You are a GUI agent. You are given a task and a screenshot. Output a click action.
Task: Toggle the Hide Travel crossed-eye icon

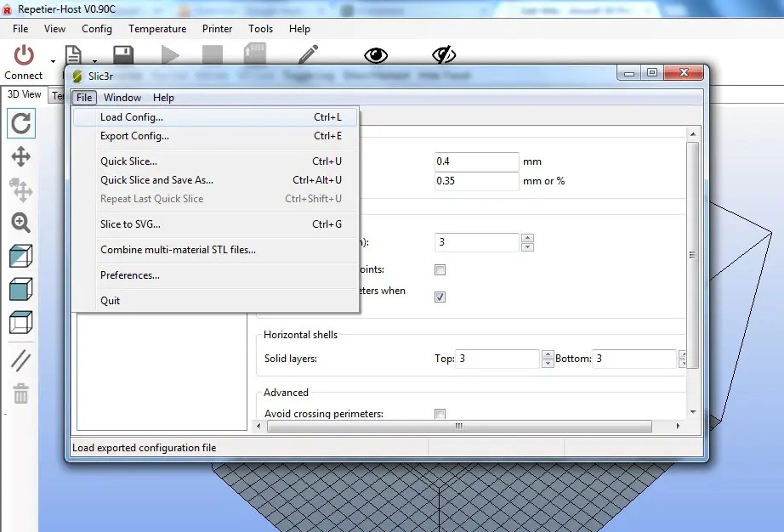pos(444,54)
